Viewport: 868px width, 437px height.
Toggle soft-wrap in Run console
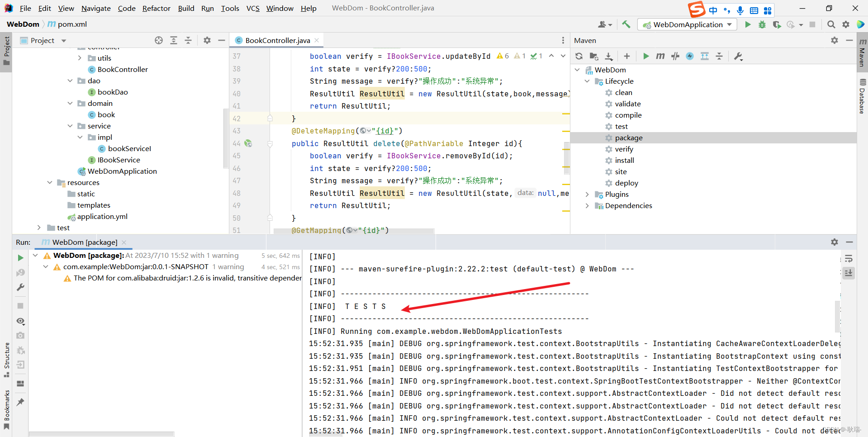tap(849, 259)
